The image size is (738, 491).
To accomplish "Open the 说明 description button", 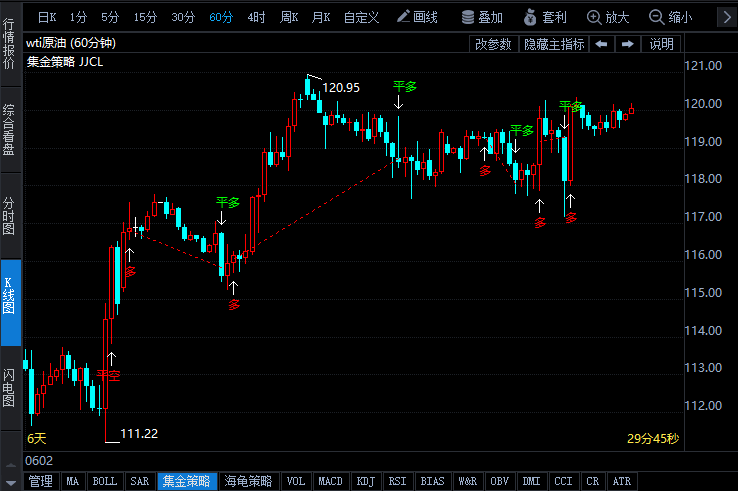I will 661,44.
